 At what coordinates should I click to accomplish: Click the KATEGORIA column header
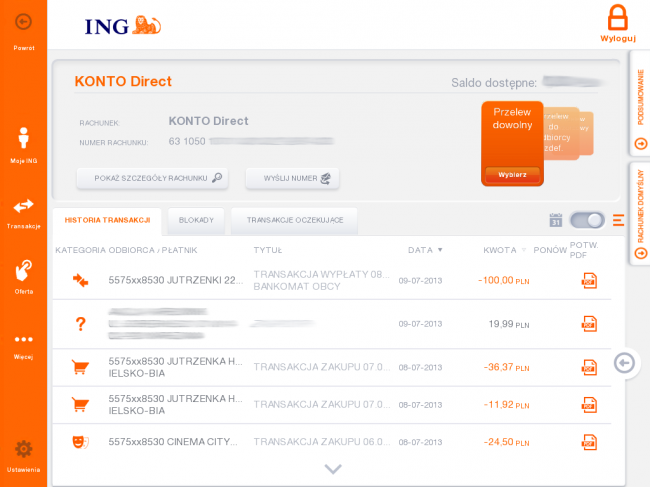80,250
